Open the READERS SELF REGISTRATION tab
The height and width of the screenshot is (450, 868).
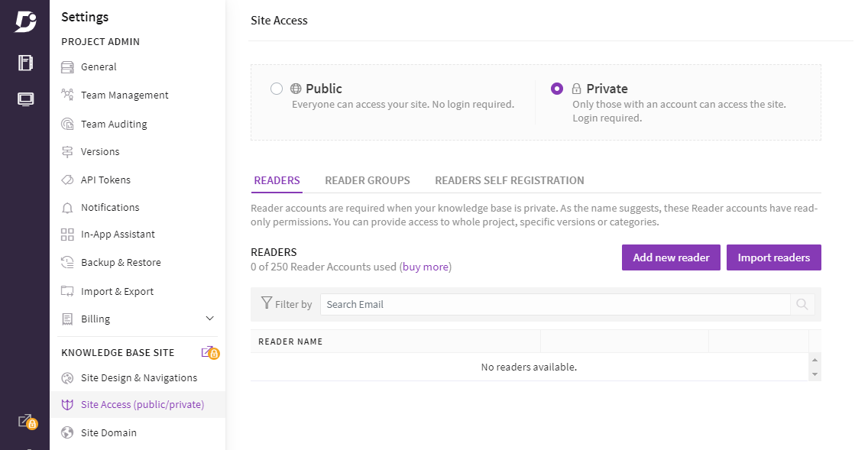pos(509,180)
